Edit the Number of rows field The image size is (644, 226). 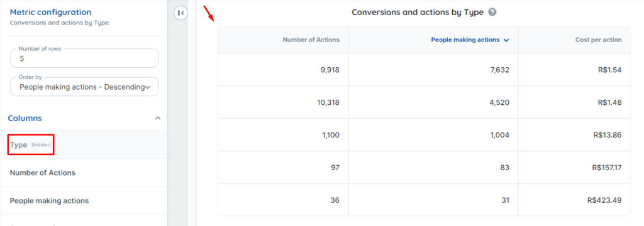coord(84,58)
